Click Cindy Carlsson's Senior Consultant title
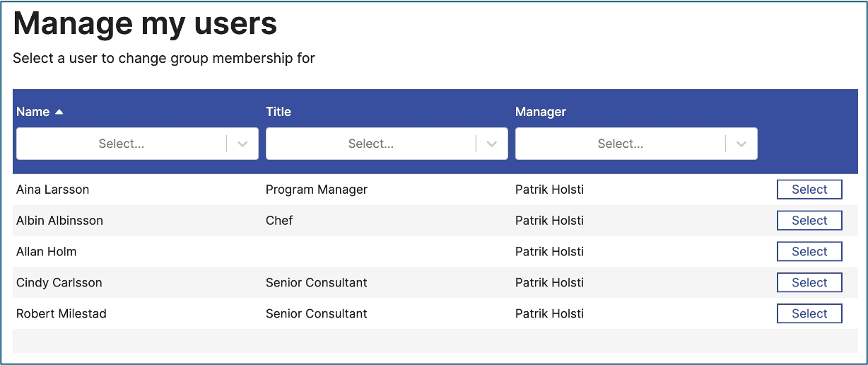This screenshot has height=365, width=868. pyautogui.click(x=317, y=283)
